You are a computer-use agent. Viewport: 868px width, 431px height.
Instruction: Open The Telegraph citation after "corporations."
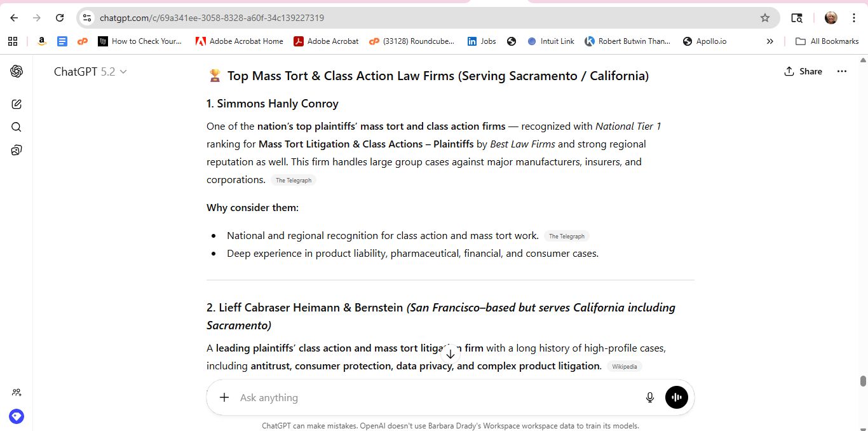click(294, 181)
